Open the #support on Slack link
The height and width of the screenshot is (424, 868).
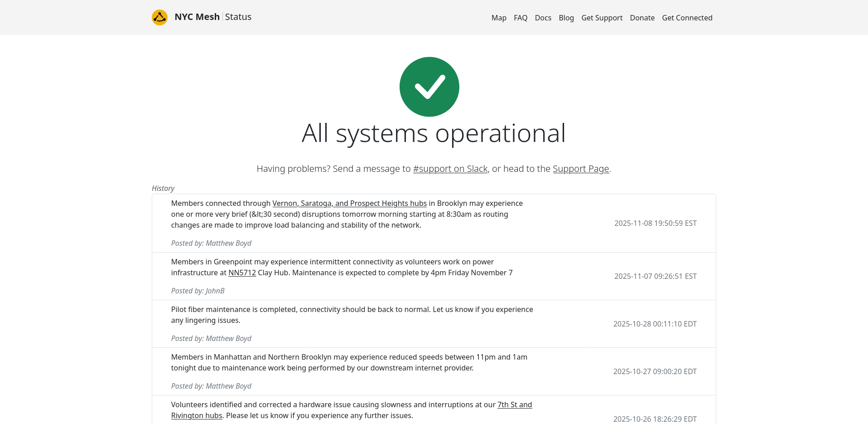point(450,169)
